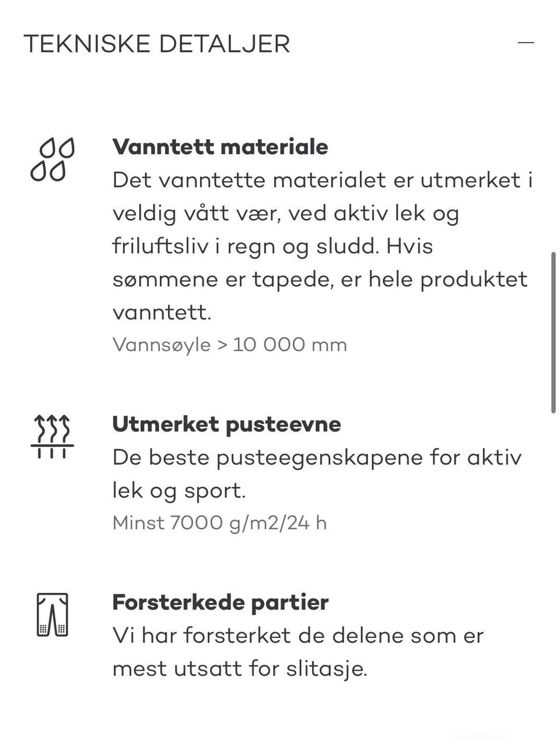Click the reinforced trousers icon
The height and width of the screenshot is (739, 560).
(x=52, y=615)
